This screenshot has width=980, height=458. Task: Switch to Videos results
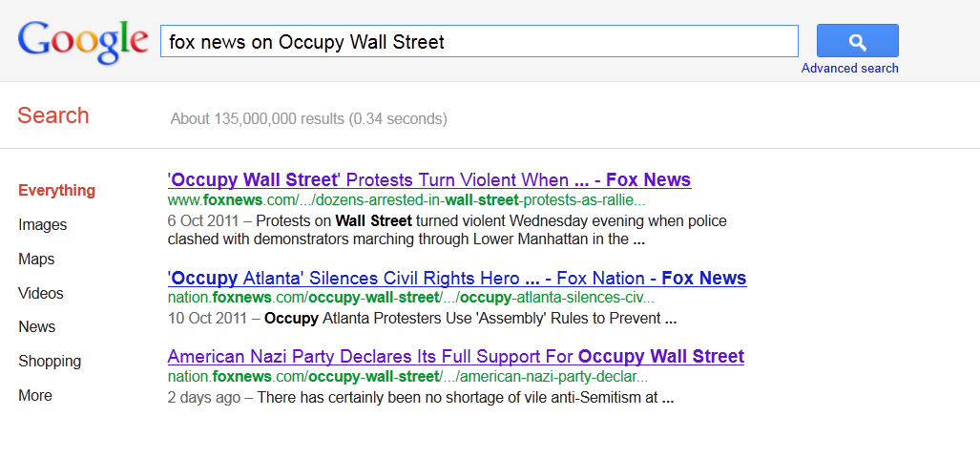[41, 293]
